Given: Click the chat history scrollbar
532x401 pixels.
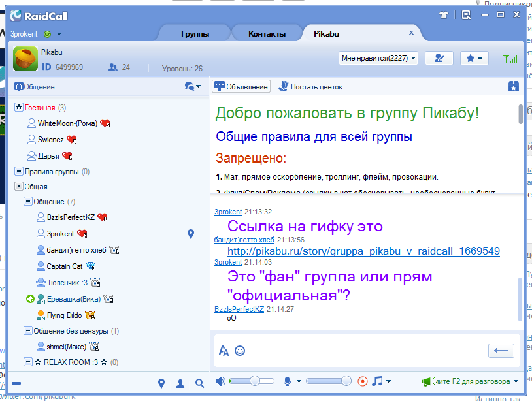Looking at the screenshot, I should point(520,299).
